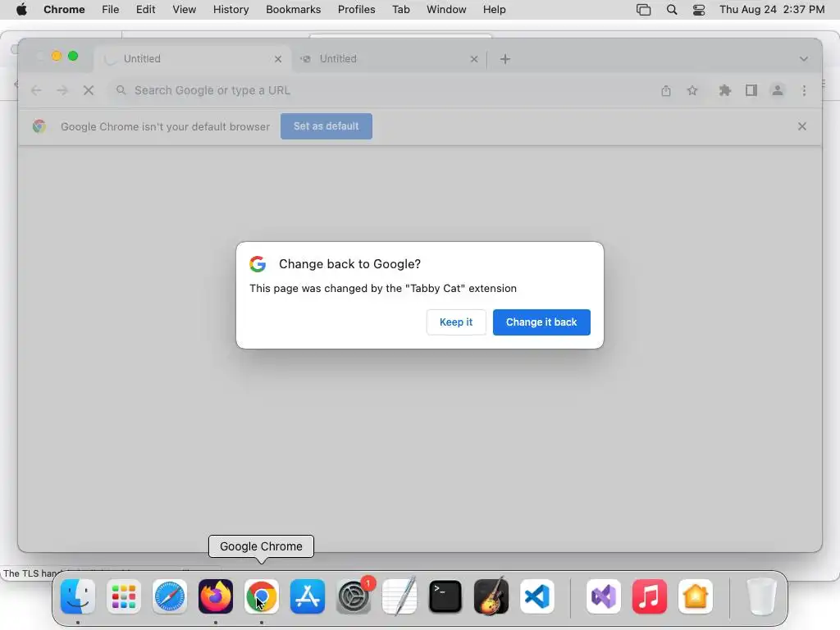Open the Help menu
This screenshot has width=840, height=630.
(x=494, y=10)
